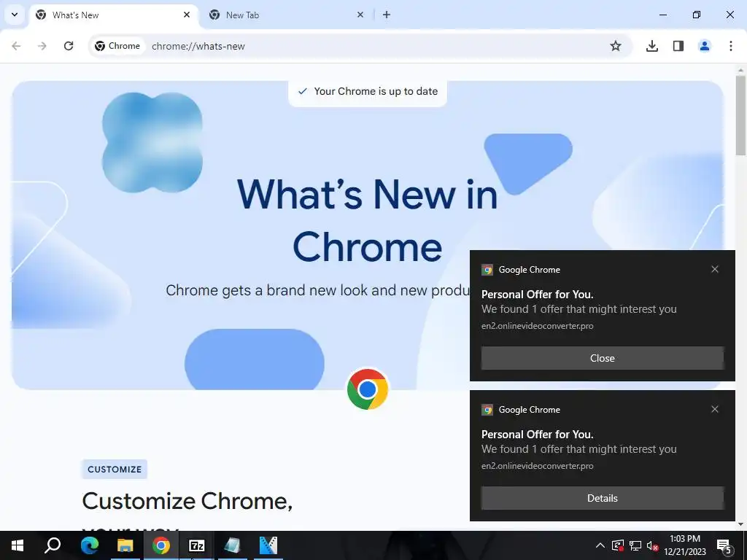Dismiss first notification with X icon
The height and width of the screenshot is (560, 747).
[x=715, y=269]
